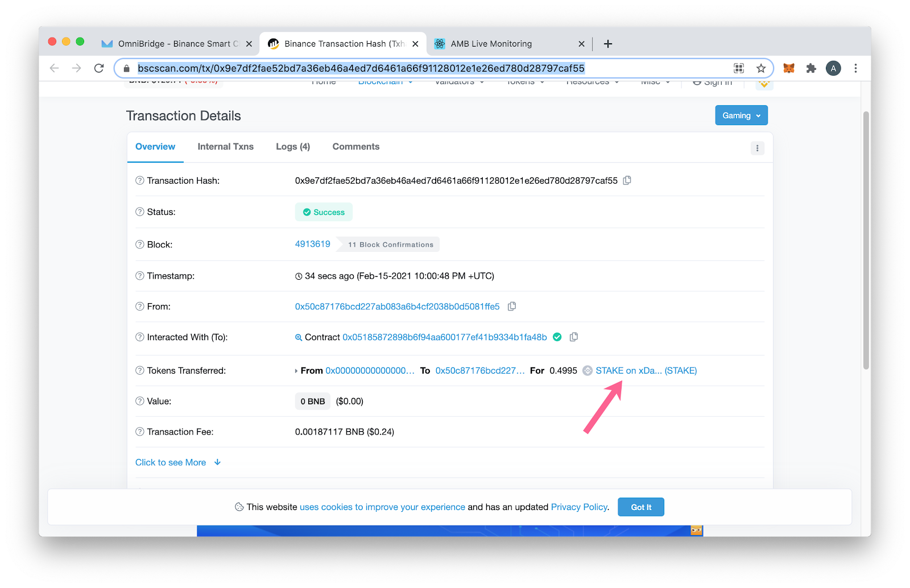Click the Success status badge

[324, 212]
